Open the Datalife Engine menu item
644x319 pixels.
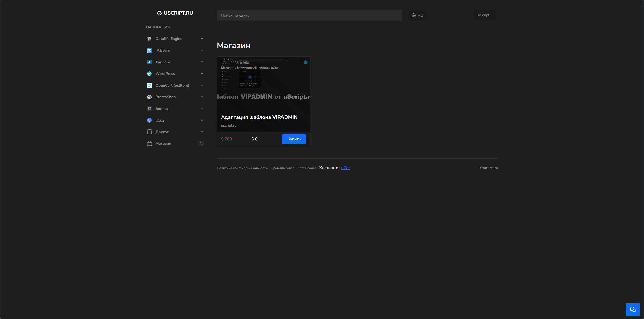click(x=175, y=39)
